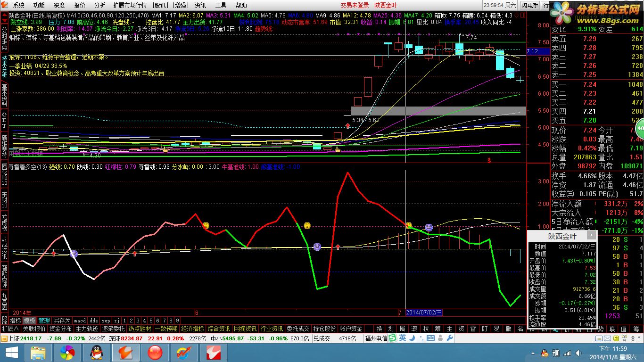This screenshot has width=644, height=362.
Task: Open the 主力轨迹 tab
Action: point(87,329)
